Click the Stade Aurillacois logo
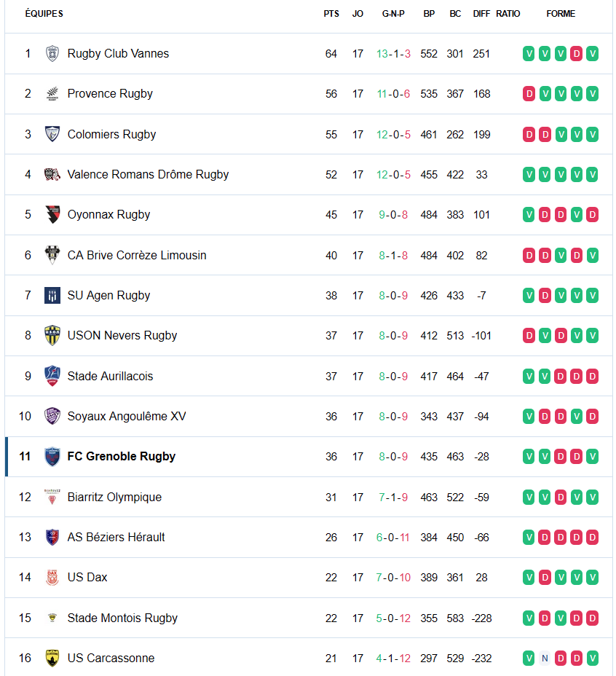This screenshot has height=676, width=616. tap(52, 377)
